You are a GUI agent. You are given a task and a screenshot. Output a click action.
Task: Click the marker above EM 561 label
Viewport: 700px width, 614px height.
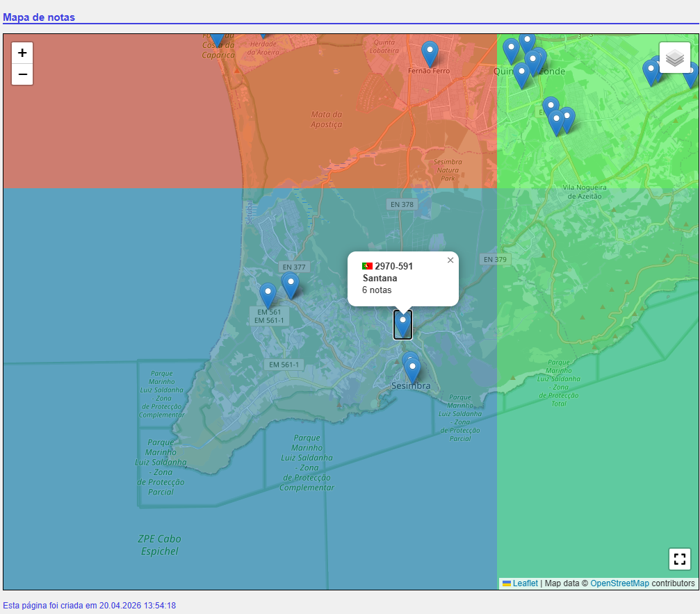[268, 295]
